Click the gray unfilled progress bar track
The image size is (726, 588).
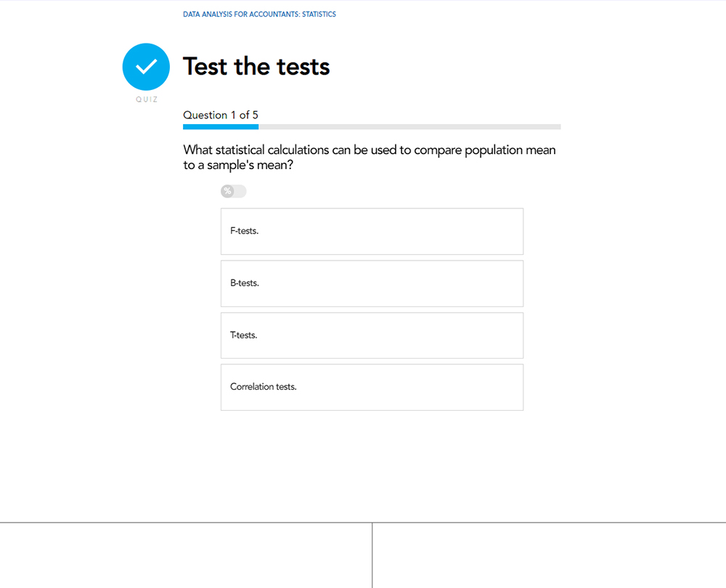[409, 127]
